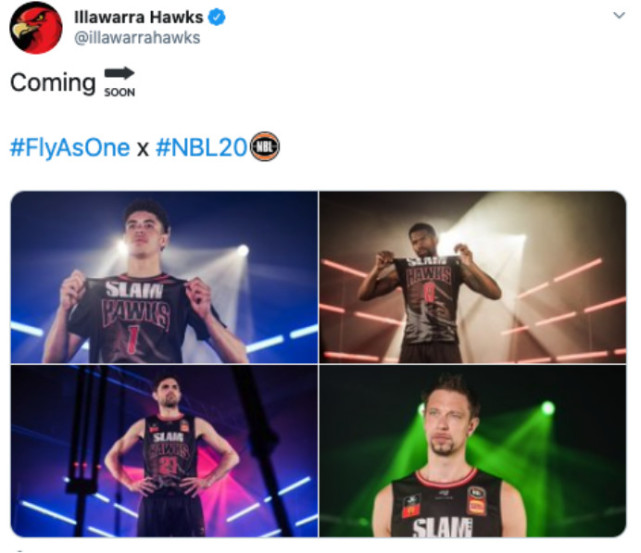Screen dimensions: 641x553
Task: Click the word Coming in tweet text
Action: click(x=53, y=83)
